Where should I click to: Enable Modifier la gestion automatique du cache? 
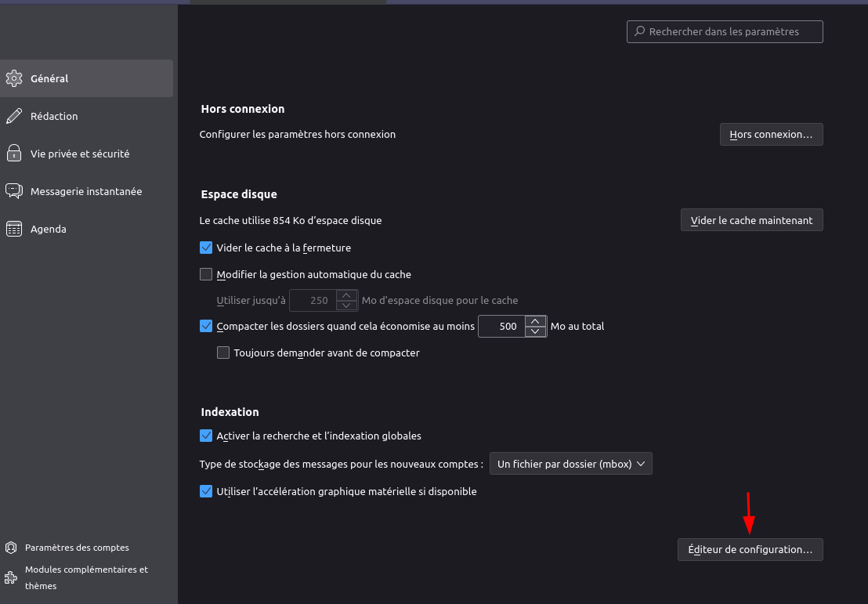click(x=206, y=274)
